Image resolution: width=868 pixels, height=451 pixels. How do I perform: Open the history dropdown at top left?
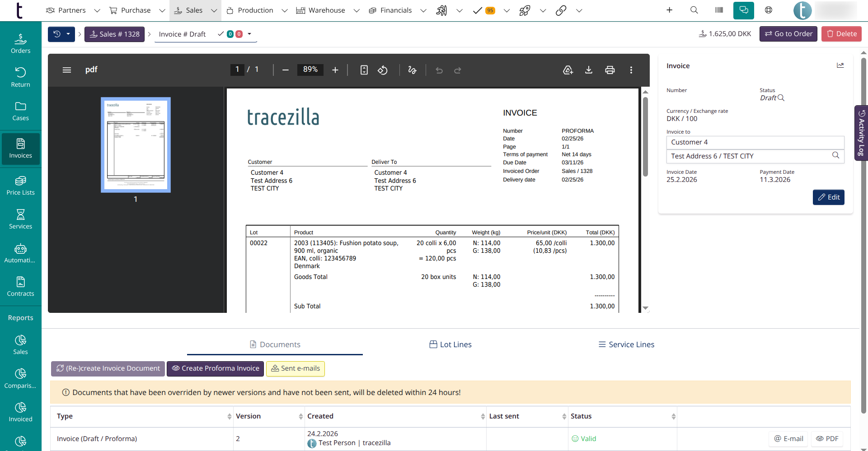click(61, 34)
